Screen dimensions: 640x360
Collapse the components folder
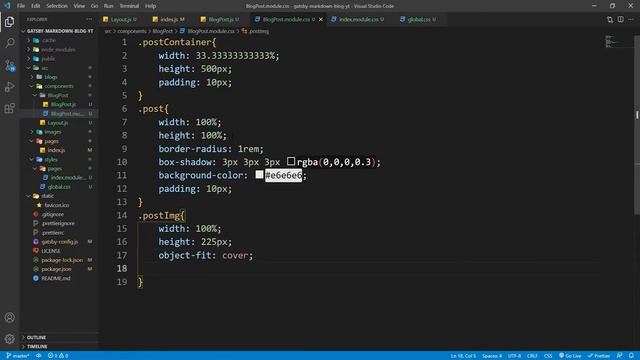58,86
